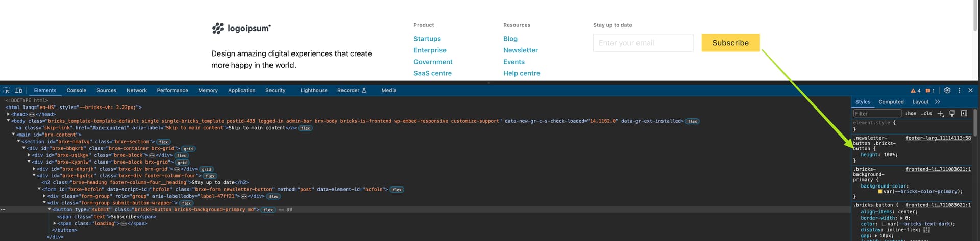Expand the span loading node
980x241 pixels.
(55, 223)
